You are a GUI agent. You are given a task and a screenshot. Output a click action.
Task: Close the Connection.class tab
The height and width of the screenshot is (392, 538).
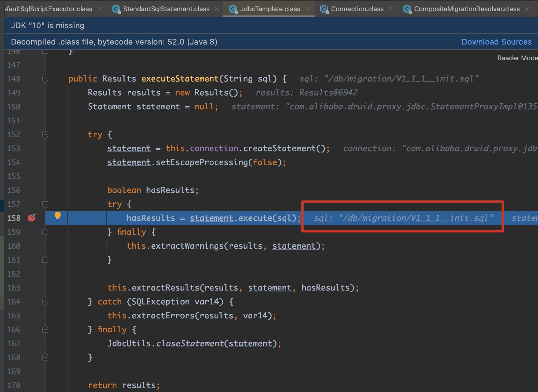[391, 9]
